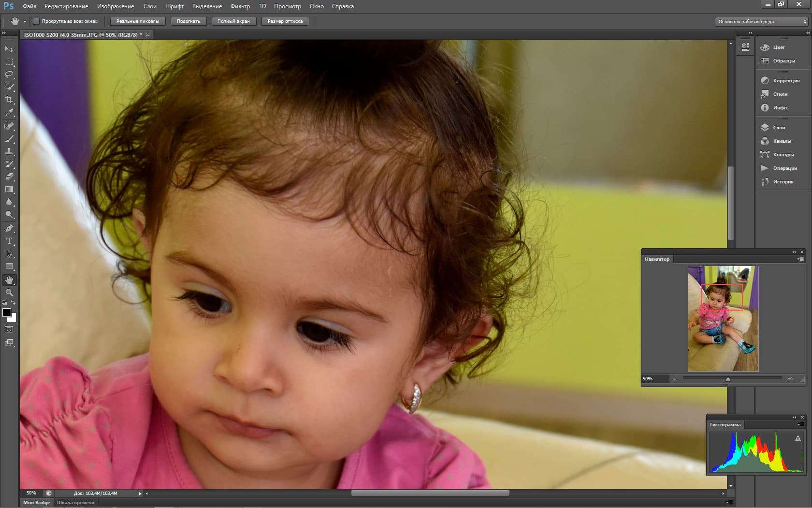Select the Crop tool
This screenshot has width=812, height=508.
pos(9,100)
